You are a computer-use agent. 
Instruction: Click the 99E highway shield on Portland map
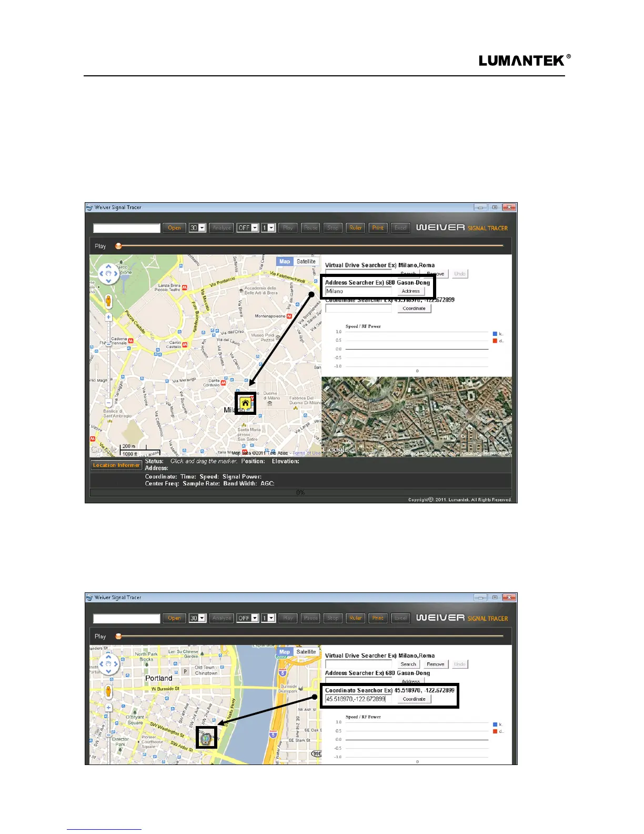click(316, 753)
